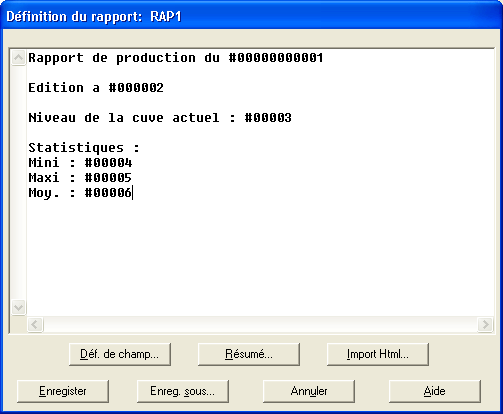503x414 pixels.
Task: Save the report with Enregister
Action: point(63,391)
